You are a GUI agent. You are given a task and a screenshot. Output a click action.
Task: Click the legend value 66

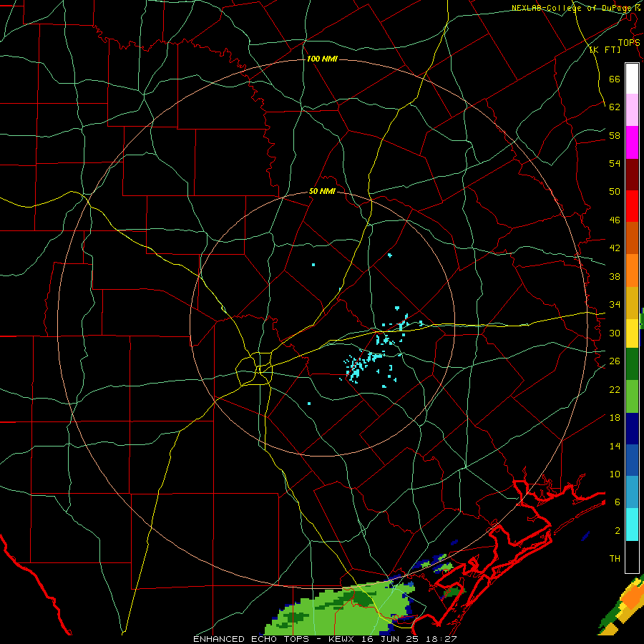point(615,79)
